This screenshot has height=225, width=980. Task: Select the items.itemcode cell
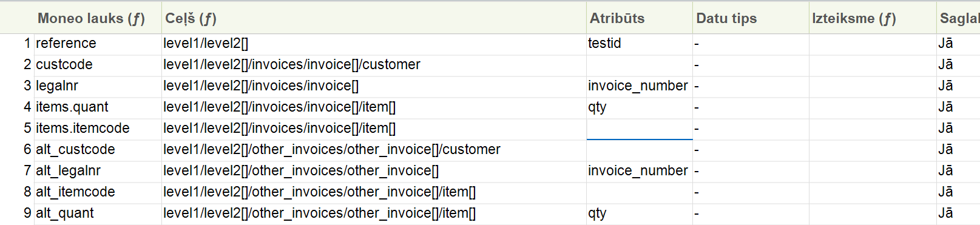98,129
